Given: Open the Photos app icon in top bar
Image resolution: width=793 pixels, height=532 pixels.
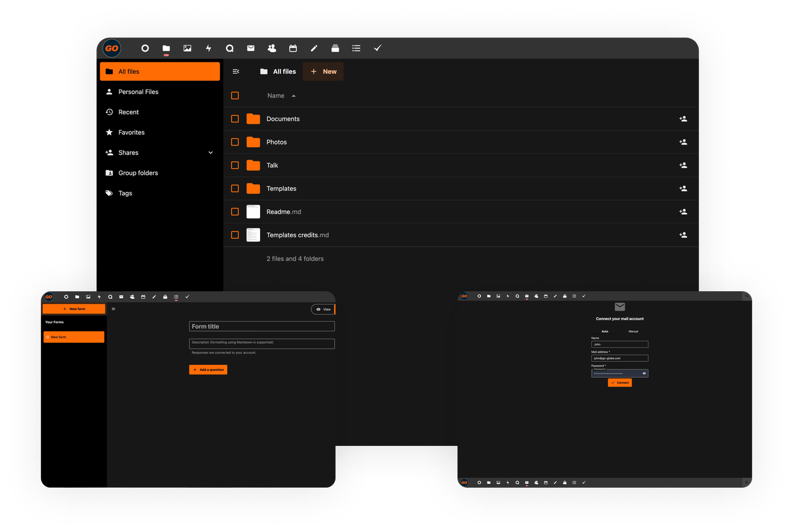Looking at the screenshot, I should [x=187, y=49].
